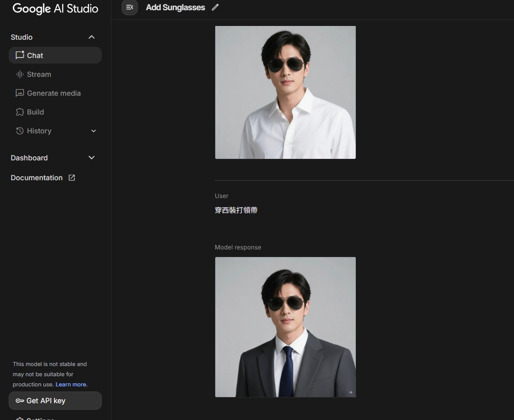Open the white shirt sunglasses image
The image size is (514, 420).
[x=285, y=92]
